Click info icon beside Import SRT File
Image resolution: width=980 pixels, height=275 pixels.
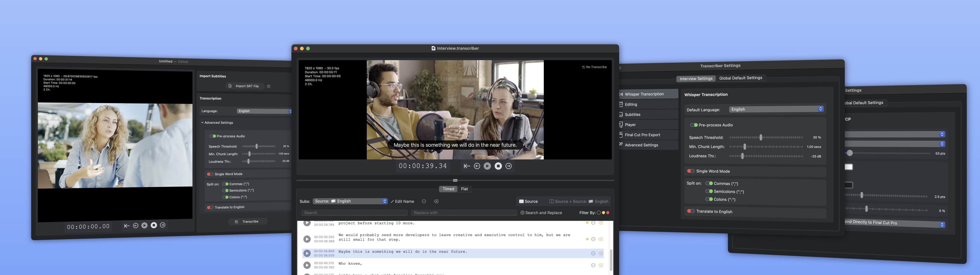tap(268, 86)
